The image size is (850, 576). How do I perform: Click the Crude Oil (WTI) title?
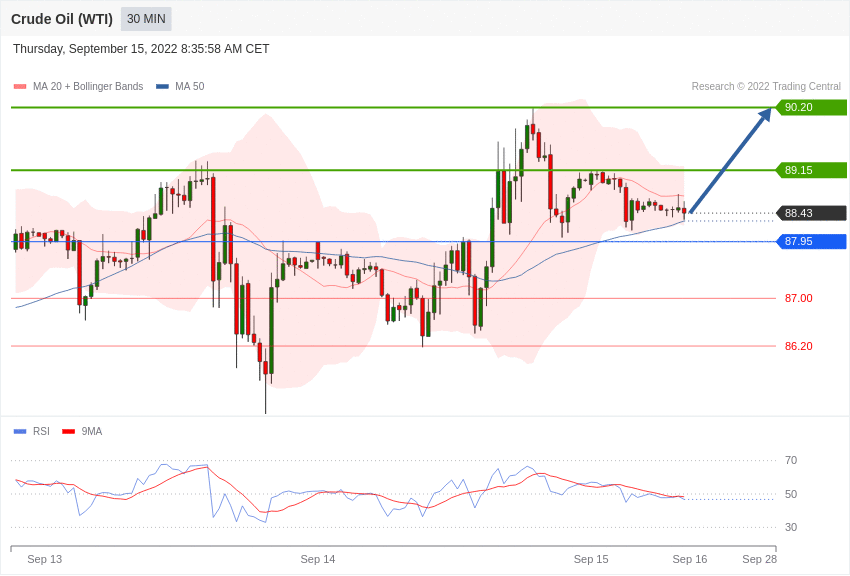point(62,19)
